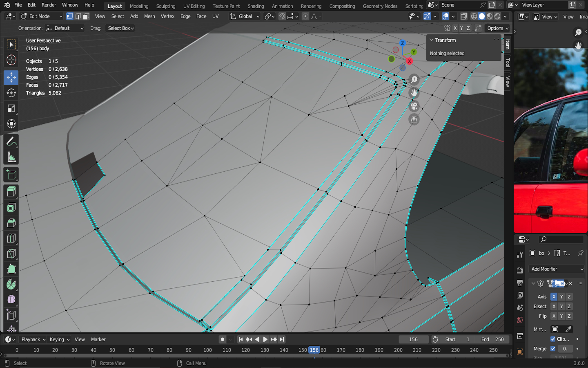Select the Extrude Region tool

[11, 192]
